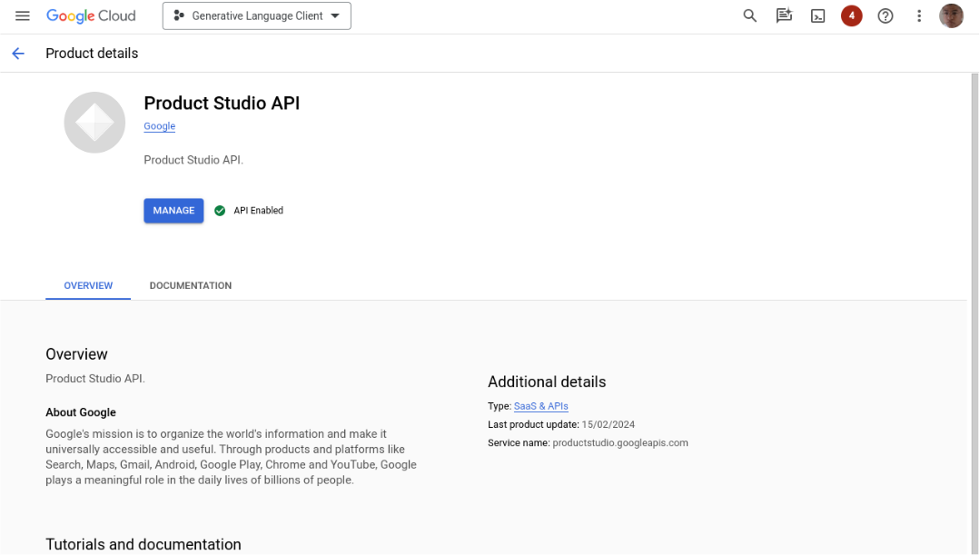Click the Google Cloud logo
The image size is (980, 555).
pos(91,16)
